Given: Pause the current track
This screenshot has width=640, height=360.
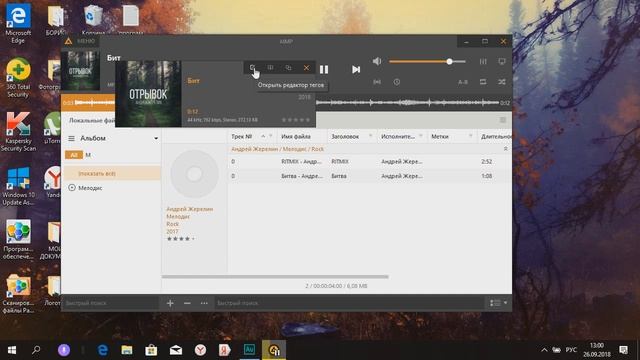Looking at the screenshot, I should click(324, 69).
